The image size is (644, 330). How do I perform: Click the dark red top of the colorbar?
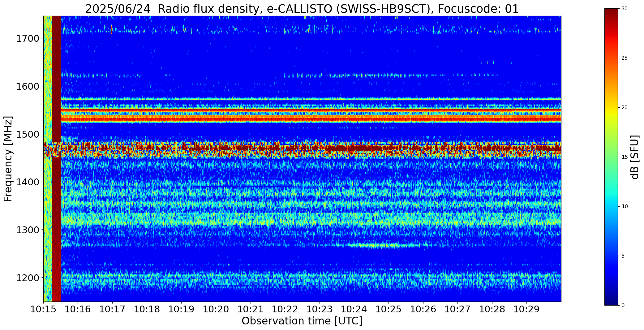pos(612,14)
